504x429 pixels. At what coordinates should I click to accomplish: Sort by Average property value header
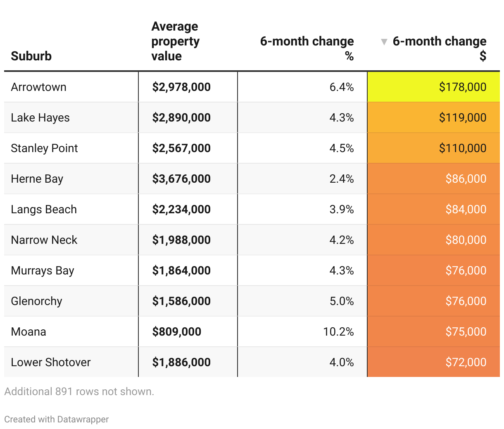tap(176, 41)
